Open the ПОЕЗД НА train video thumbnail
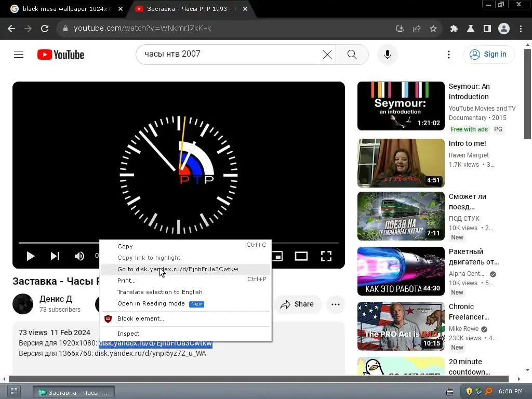Image resolution: width=532 pixels, height=399 pixels. point(401,216)
